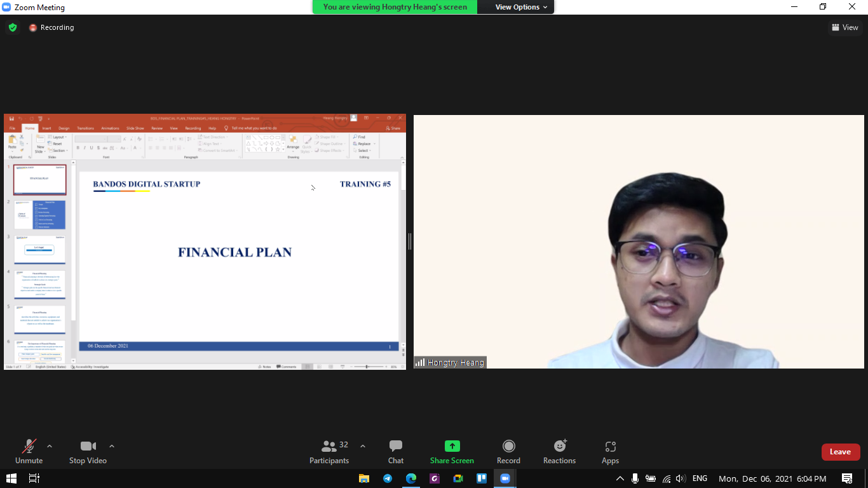Expand the arrow beside Participants

pyautogui.click(x=363, y=446)
